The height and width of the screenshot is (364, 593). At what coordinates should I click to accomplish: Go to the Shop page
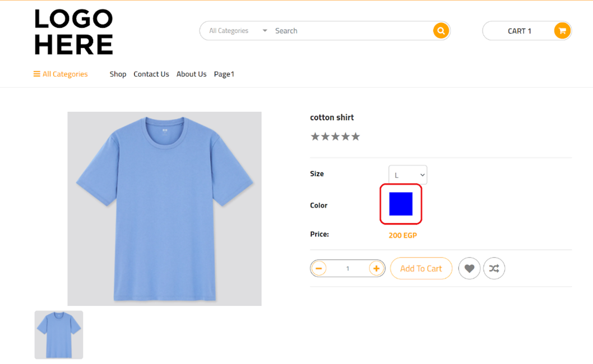[x=118, y=74]
